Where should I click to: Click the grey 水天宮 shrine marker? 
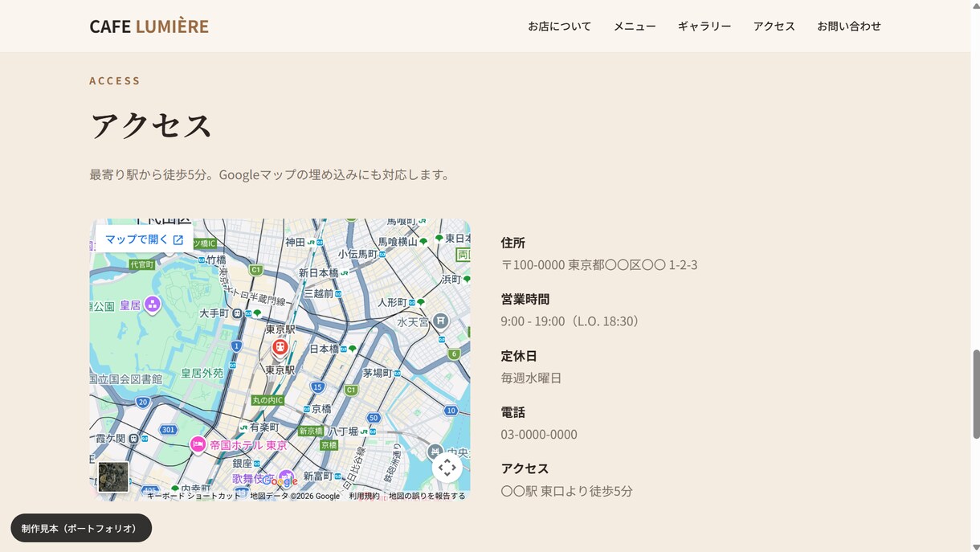pyautogui.click(x=440, y=321)
